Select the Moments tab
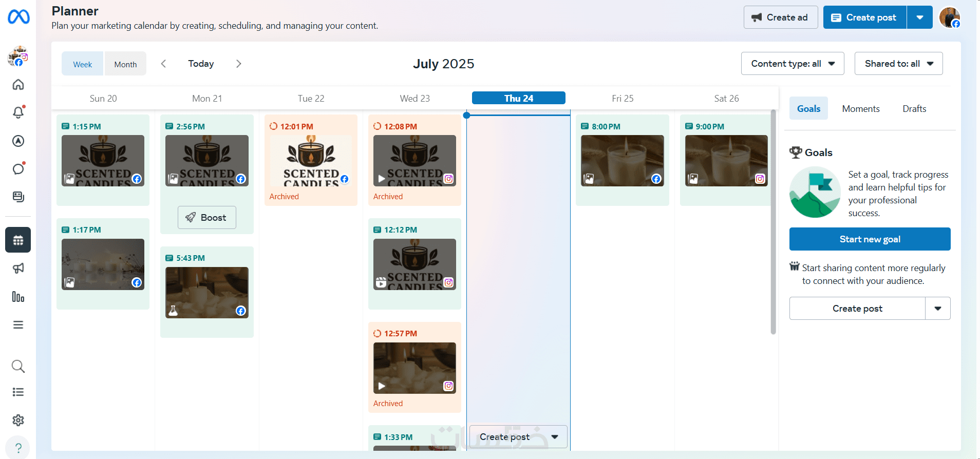 [x=861, y=108]
